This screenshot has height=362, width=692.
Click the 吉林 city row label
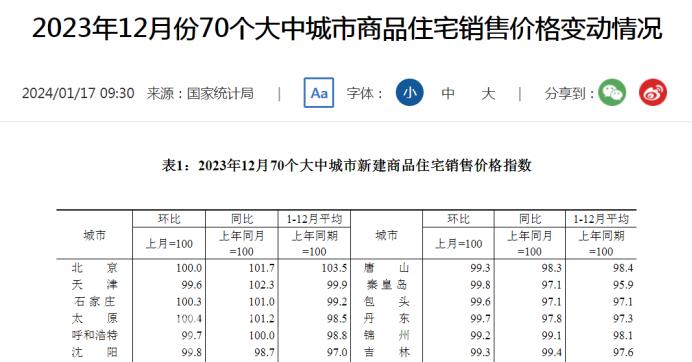[x=387, y=352]
